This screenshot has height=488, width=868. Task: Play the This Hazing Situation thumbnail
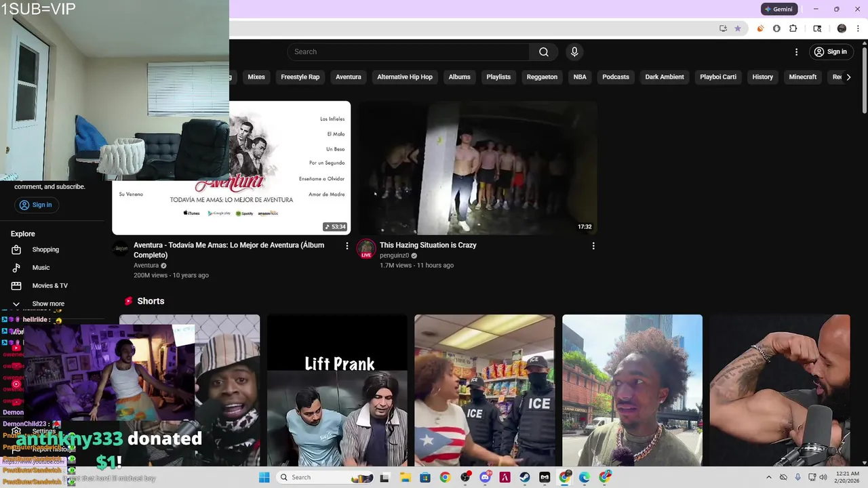478,168
